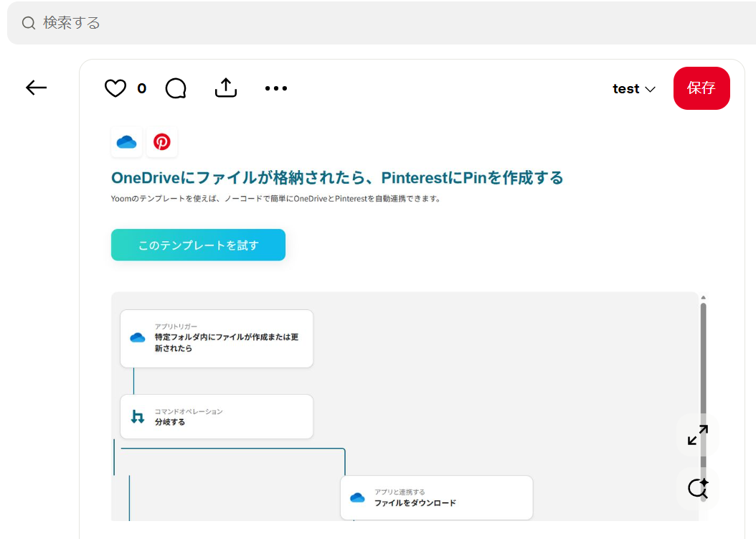The height and width of the screenshot is (539, 756).
Task: Expand the image with the enlarge arrows icon
Action: point(698,435)
